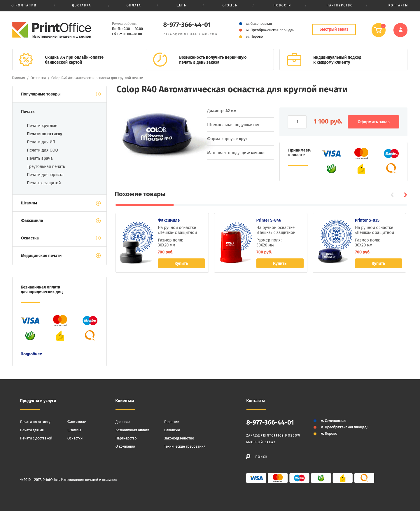Click the QIWI icon in footer payment row

(364, 478)
